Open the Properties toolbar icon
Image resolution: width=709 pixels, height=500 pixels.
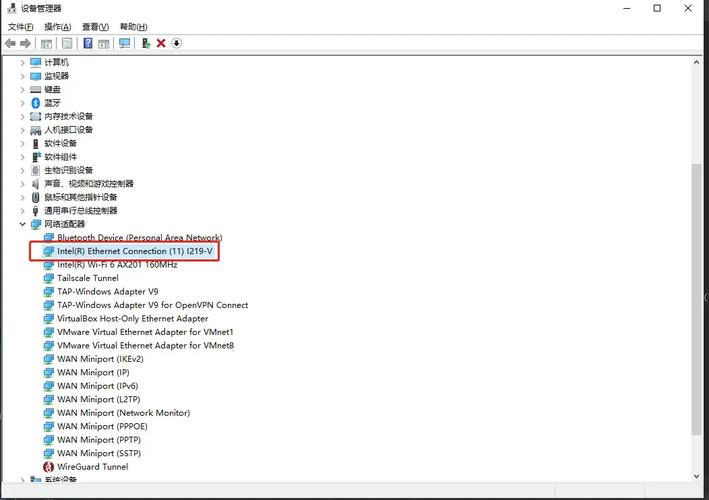pos(67,43)
